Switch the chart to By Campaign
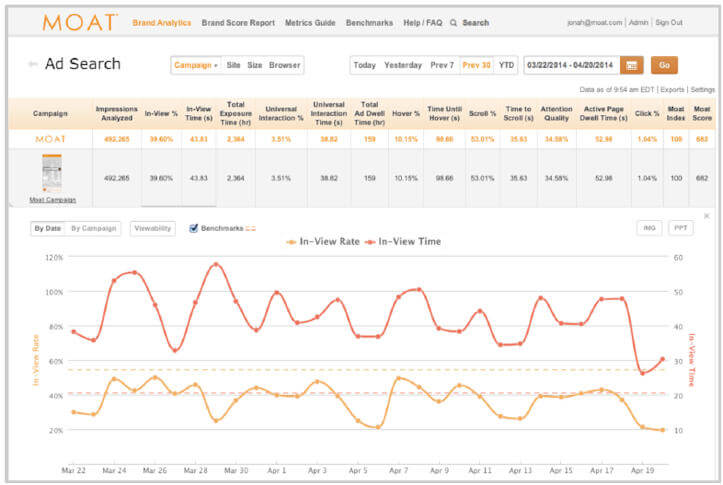 click(93, 228)
